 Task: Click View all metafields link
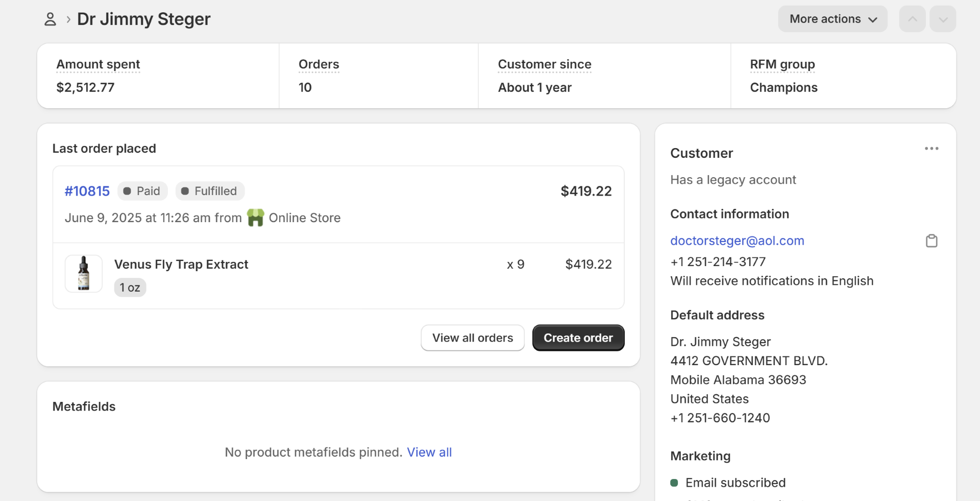tap(429, 452)
